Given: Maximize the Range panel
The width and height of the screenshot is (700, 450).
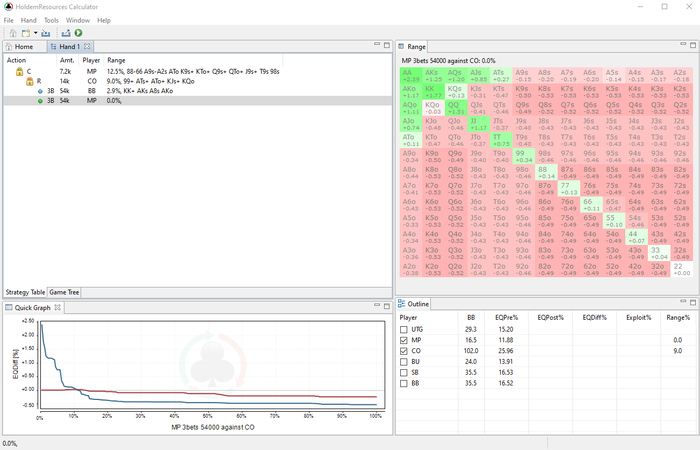Looking at the screenshot, I should pos(693,45).
